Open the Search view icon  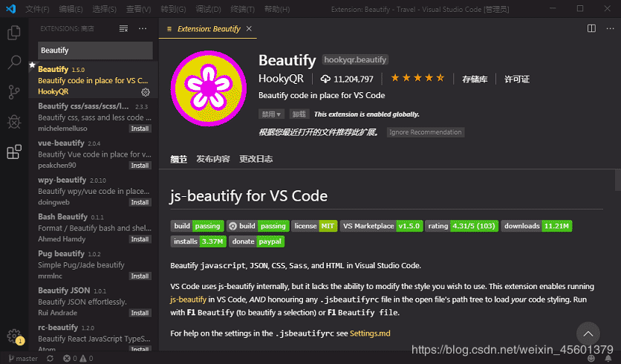[13, 62]
